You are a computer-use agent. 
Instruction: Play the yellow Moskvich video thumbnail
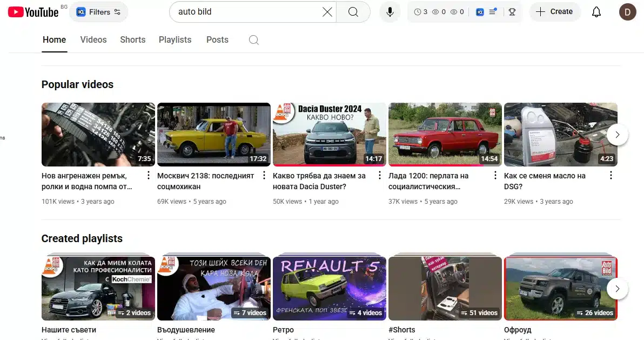pyautogui.click(x=214, y=135)
